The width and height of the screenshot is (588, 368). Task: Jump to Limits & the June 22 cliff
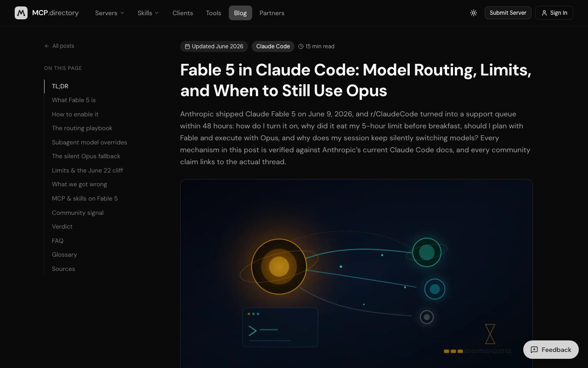[87, 170]
